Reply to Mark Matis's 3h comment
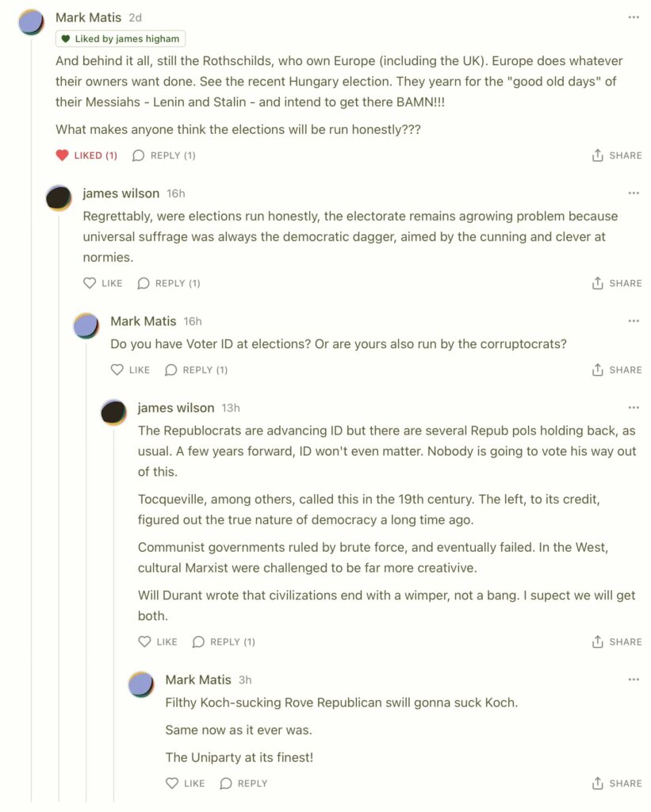The image size is (651, 812). point(243,783)
